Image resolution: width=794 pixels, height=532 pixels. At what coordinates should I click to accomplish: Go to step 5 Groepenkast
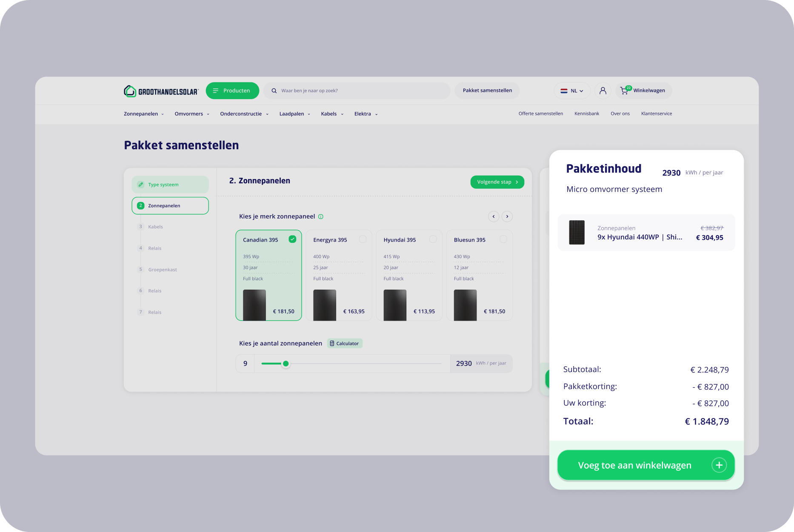pyautogui.click(x=157, y=270)
